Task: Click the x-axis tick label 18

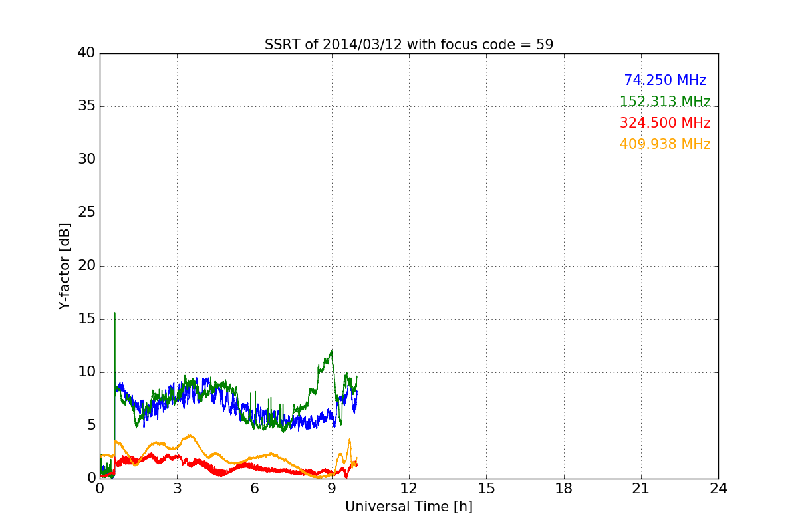Action: (564, 489)
